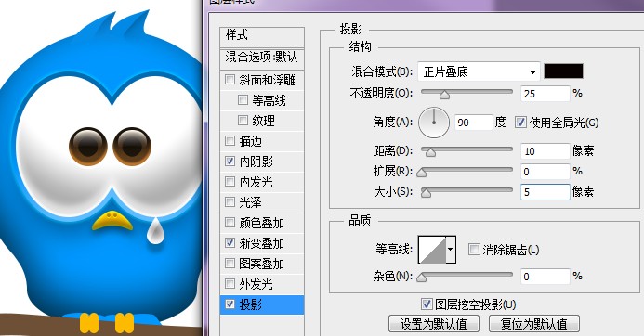Image resolution: width=644 pixels, height=336 pixels.
Task: Toggle 图层挖空投影 checkbox
Action: (x=427, y=304)
